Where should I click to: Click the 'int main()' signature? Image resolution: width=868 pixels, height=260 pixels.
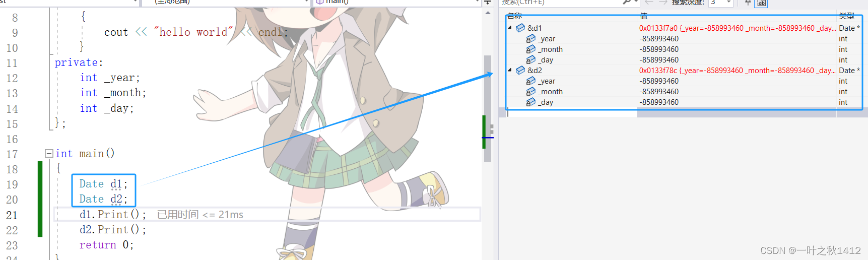pyautogui.click(x=85, y=153)
